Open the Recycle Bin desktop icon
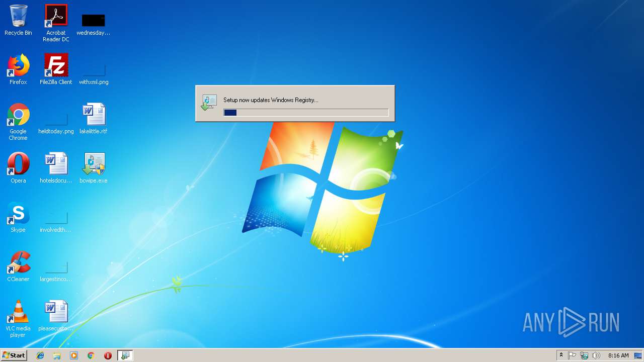 tap(18, 20)
